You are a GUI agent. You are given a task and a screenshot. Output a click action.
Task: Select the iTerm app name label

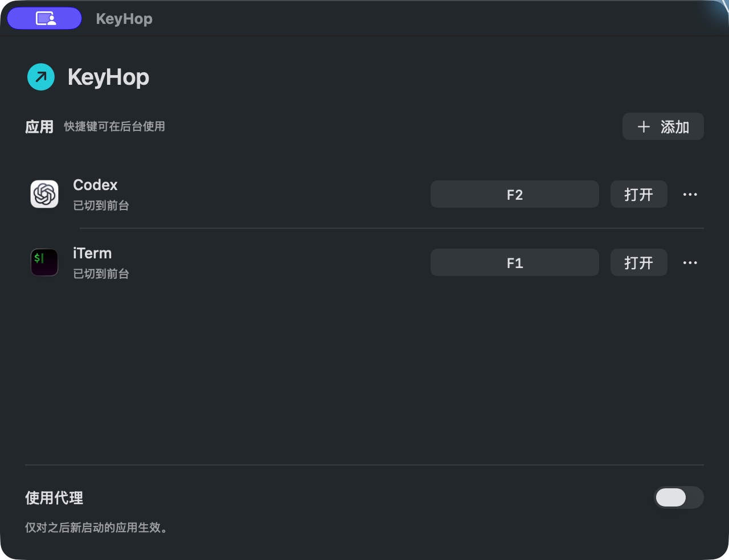92,253
